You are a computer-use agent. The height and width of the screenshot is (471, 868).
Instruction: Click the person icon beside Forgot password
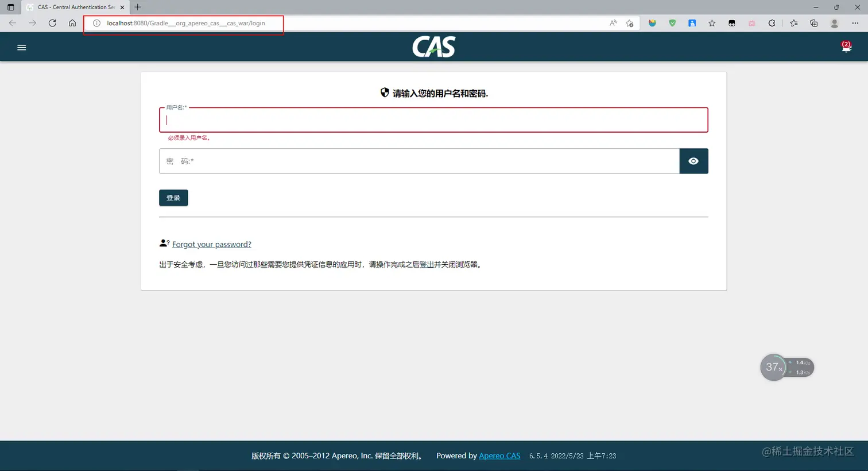click(164, 244)
